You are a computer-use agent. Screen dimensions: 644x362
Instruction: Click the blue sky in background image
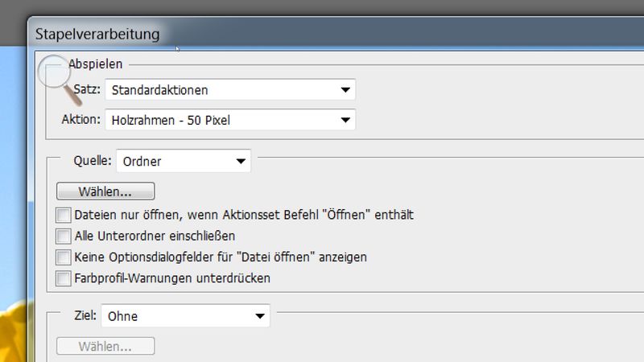(12, 161)
